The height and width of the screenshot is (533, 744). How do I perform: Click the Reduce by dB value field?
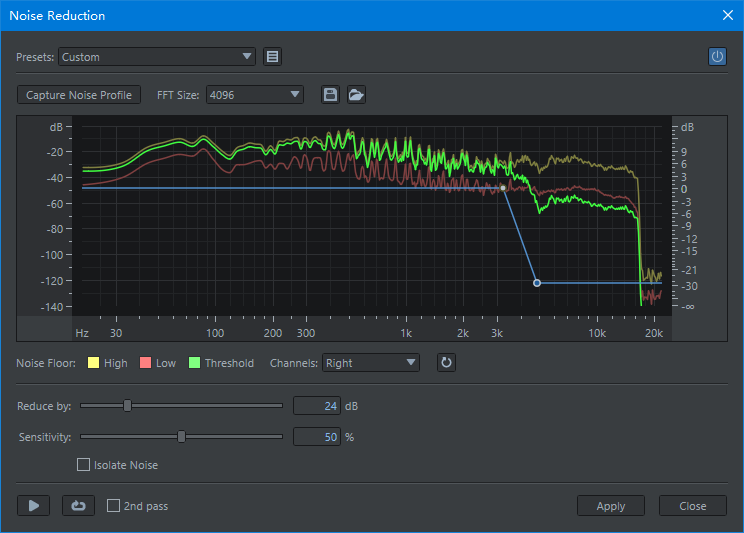316,406
